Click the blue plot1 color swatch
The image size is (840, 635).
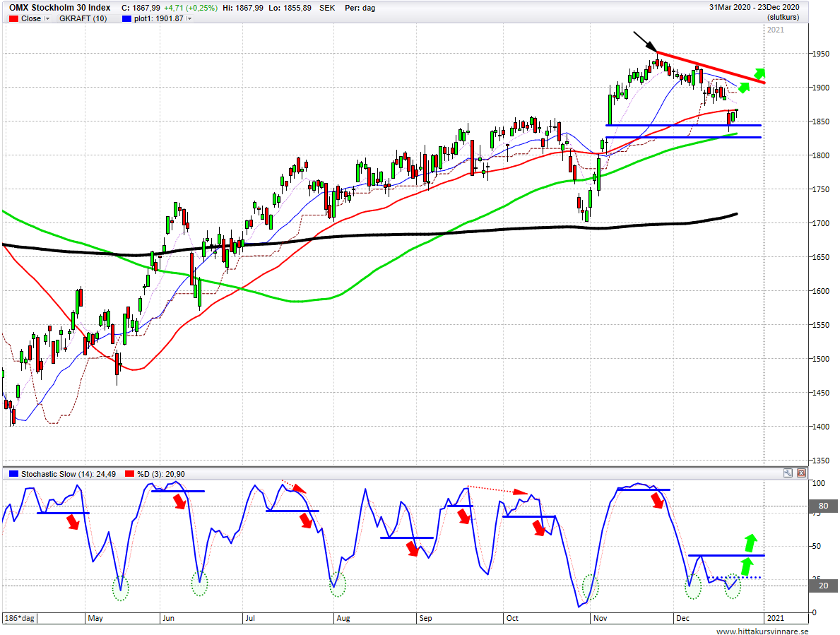pos(126,19)
